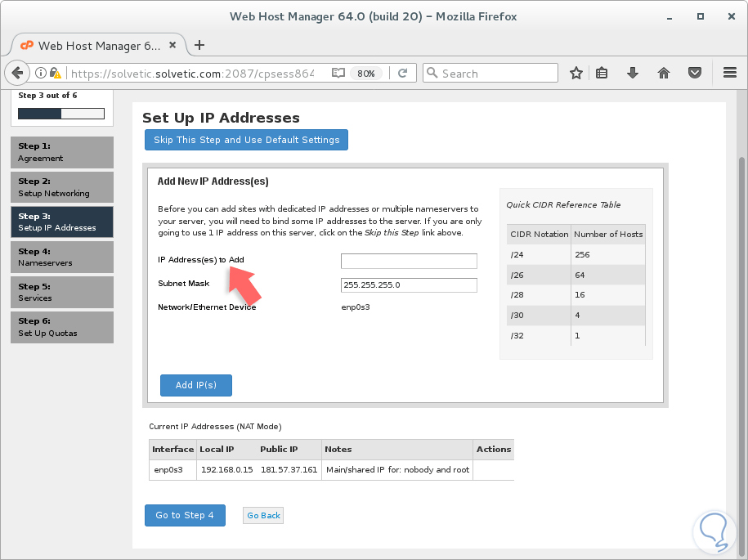
Task: Click the /24 CIDR notation row
Action: (576, 255)
